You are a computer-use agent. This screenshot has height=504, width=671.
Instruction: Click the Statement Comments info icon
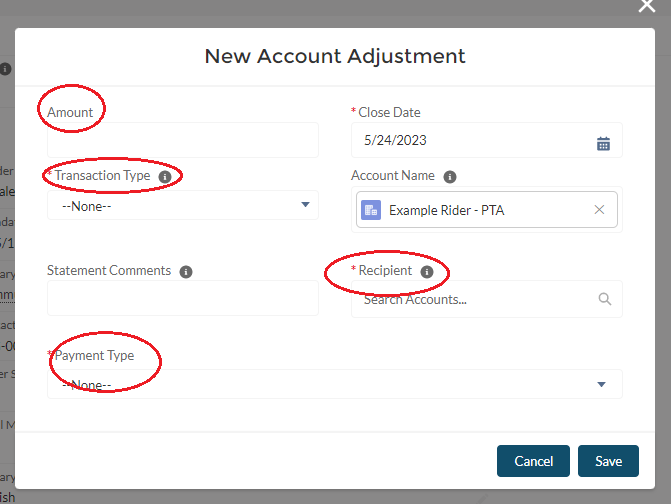[x=186, y=271]
